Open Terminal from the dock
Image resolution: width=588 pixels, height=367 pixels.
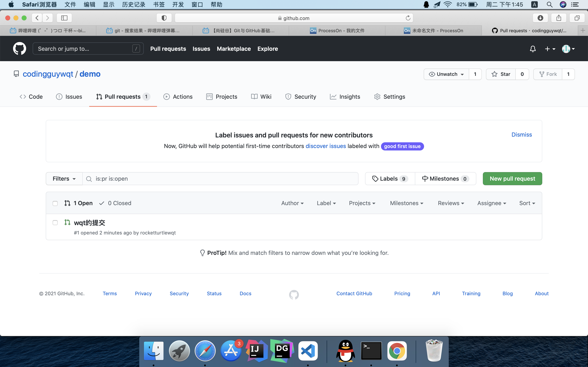pos(371,351)
